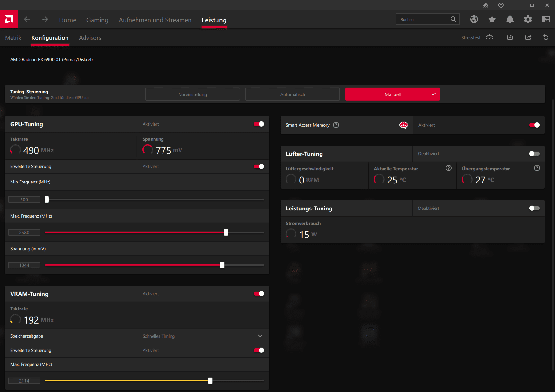Click the Spannung (in mV) slider handle
Viewport: 555px width, 392px height.
pos(222,265)
